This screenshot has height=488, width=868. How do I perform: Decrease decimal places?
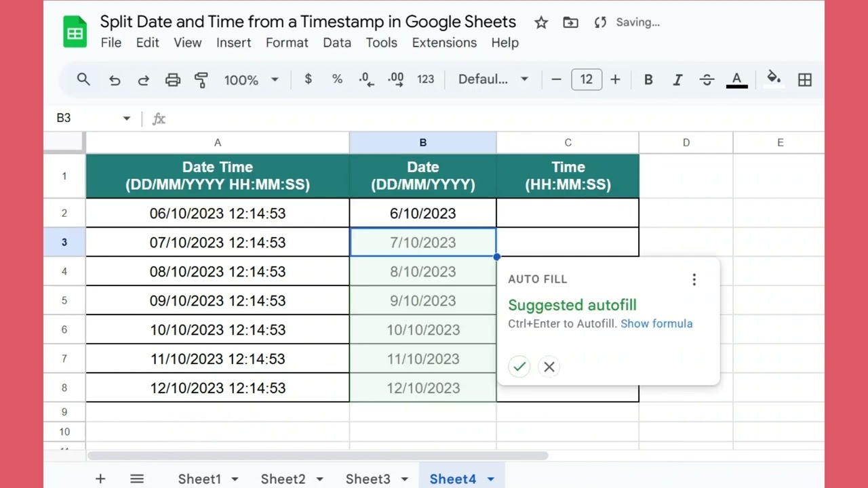[x=366, y=79]
